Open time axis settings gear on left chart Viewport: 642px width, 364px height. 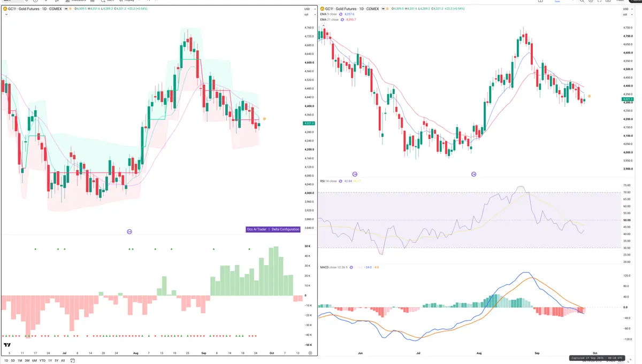point(310,353)
